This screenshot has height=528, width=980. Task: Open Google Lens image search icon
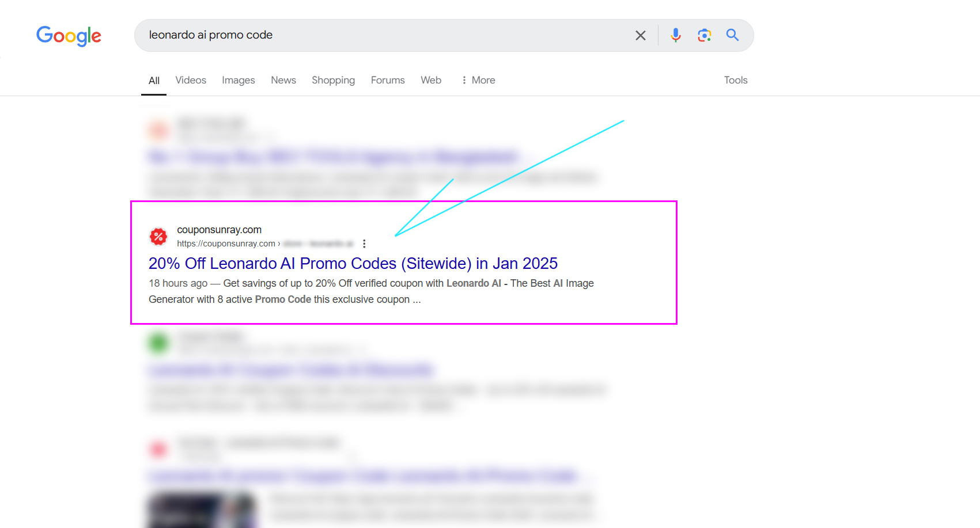pyautogui.click(x=704, y=35)
